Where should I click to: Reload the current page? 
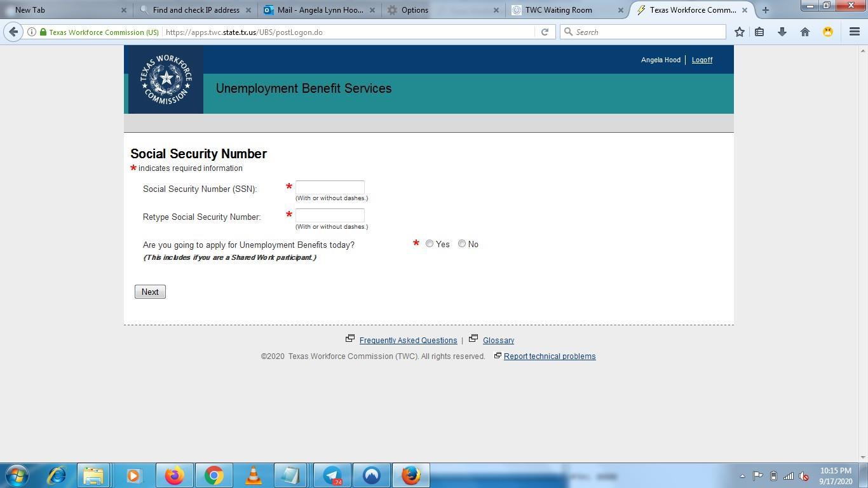[x=545, y=32]
